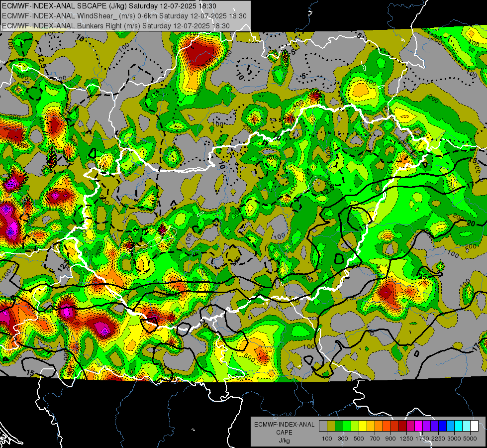Click the Bunkers Right title line
487x448 pixels.
pos(116,26)
